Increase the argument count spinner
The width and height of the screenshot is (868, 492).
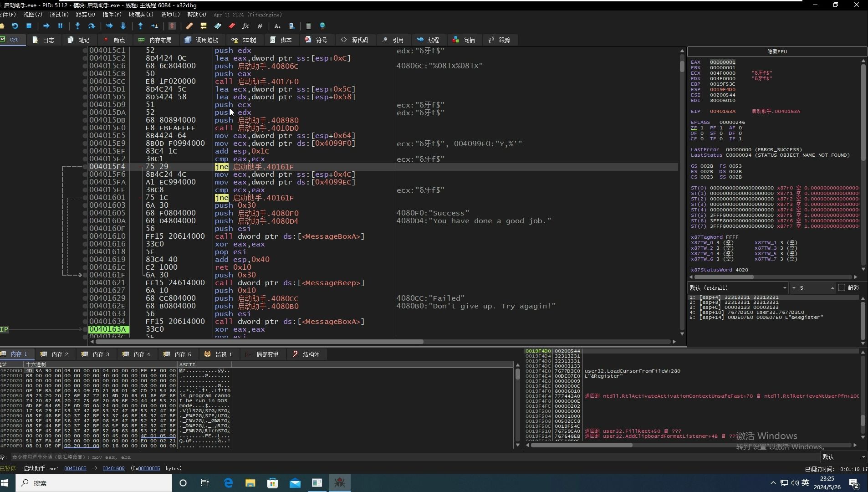coord(832,288)
